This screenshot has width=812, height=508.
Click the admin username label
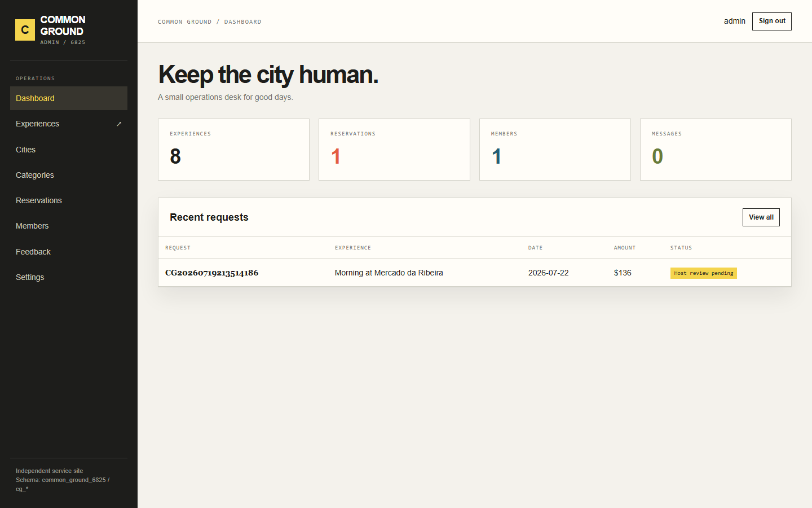coord(735,21)
